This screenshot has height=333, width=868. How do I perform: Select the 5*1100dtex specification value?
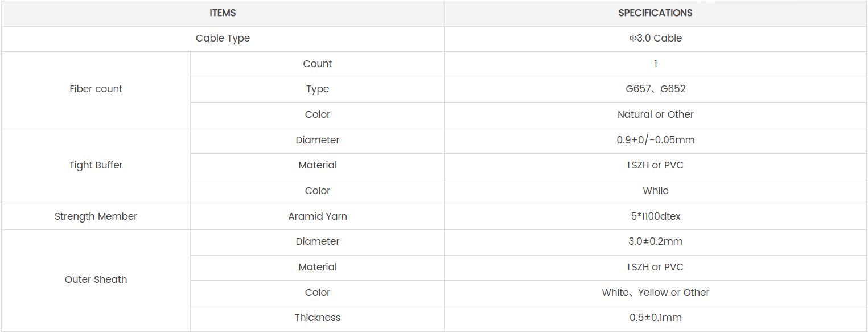click(655, 217)
